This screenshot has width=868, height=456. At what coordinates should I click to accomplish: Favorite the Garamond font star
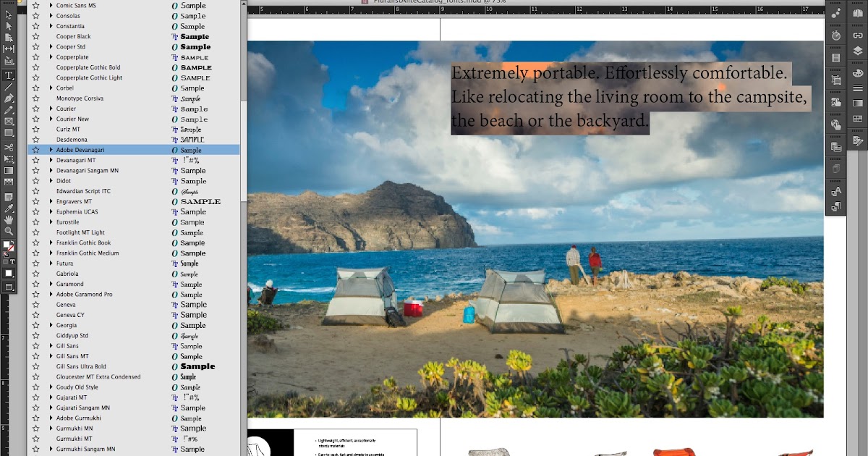[x=35, y=284]
